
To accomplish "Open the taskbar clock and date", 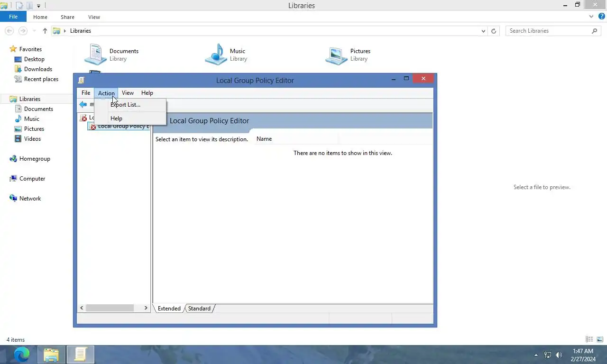I will [x=583, y=355].
